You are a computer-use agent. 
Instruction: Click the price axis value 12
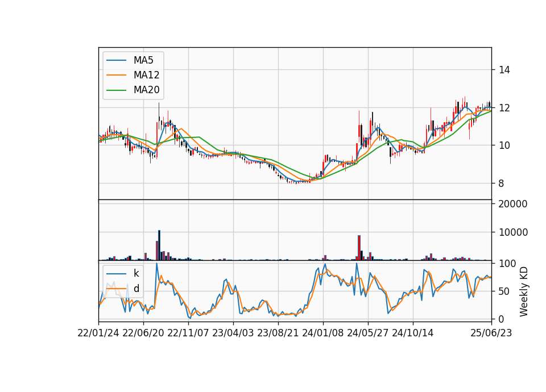(504, 108)
